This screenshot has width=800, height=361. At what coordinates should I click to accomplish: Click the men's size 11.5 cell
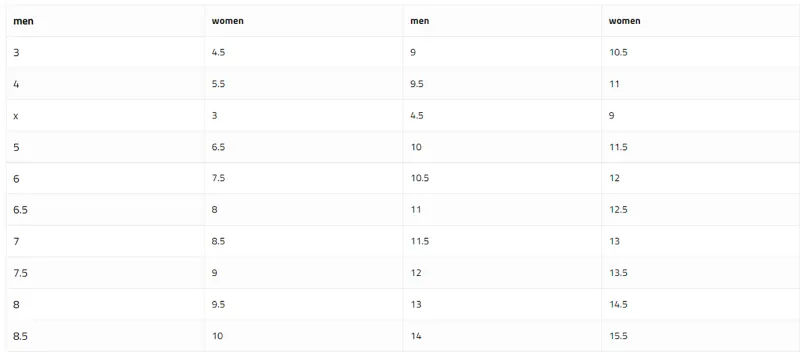(x=502, y=241)
